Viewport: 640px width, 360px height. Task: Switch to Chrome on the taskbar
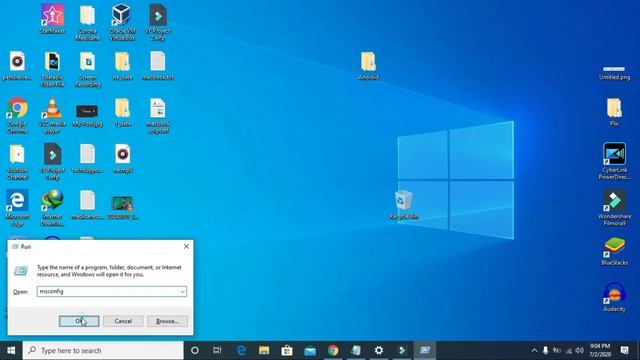click(x=333, y=350)
